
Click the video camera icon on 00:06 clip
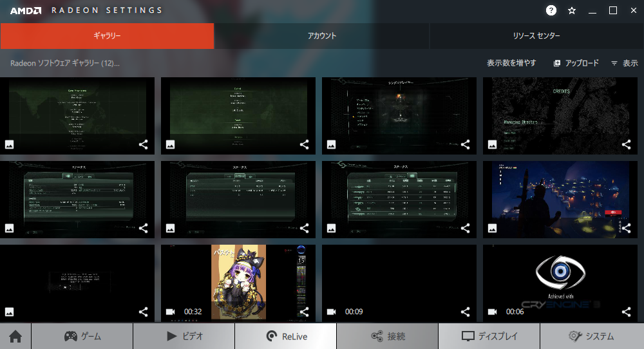tap(492, 312)
